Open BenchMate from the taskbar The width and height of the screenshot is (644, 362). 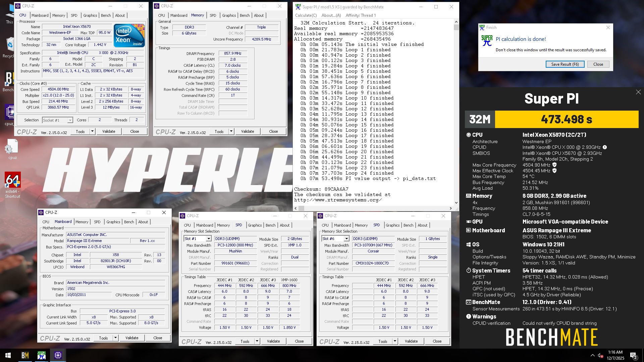click(25, 355)
